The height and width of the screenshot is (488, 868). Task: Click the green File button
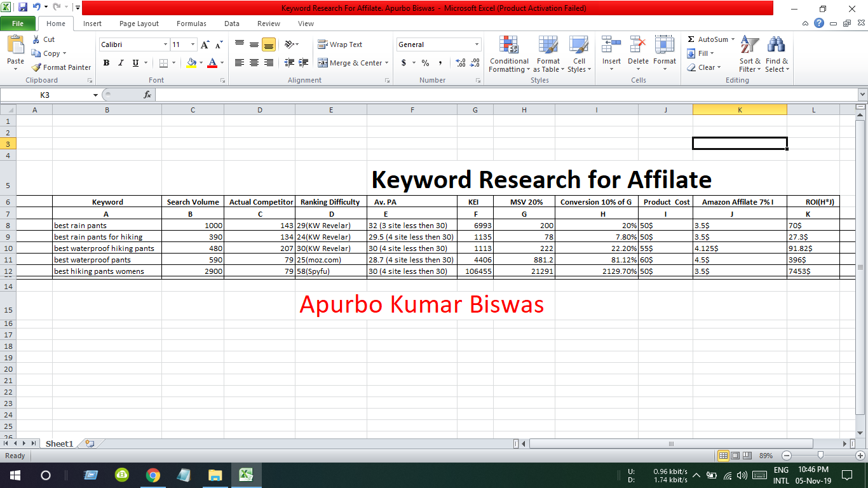[x=18, y=24]
